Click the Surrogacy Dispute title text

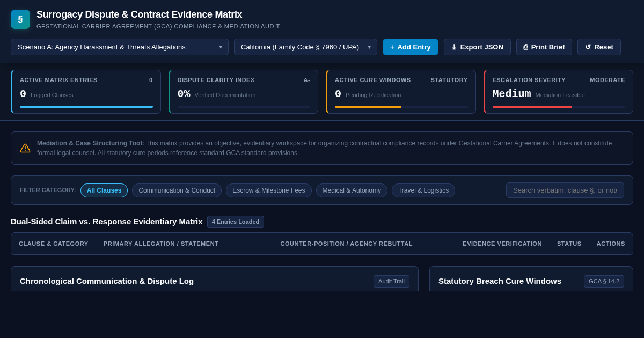139,14
